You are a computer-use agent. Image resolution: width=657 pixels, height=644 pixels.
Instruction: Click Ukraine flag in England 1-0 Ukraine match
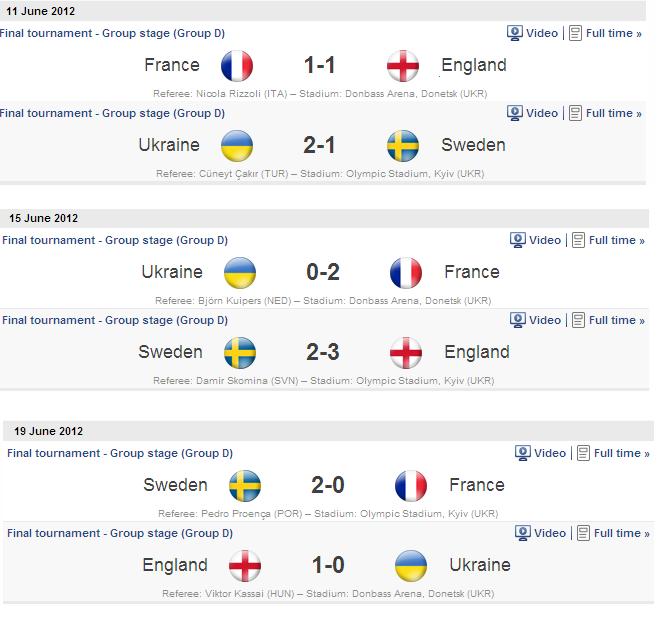(411, 566)
